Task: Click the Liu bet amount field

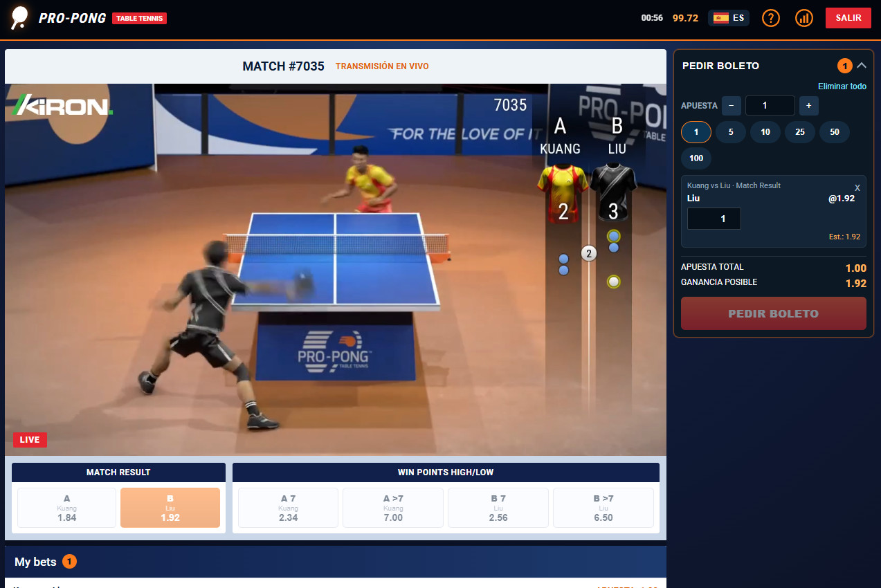Action: [714, 219]
